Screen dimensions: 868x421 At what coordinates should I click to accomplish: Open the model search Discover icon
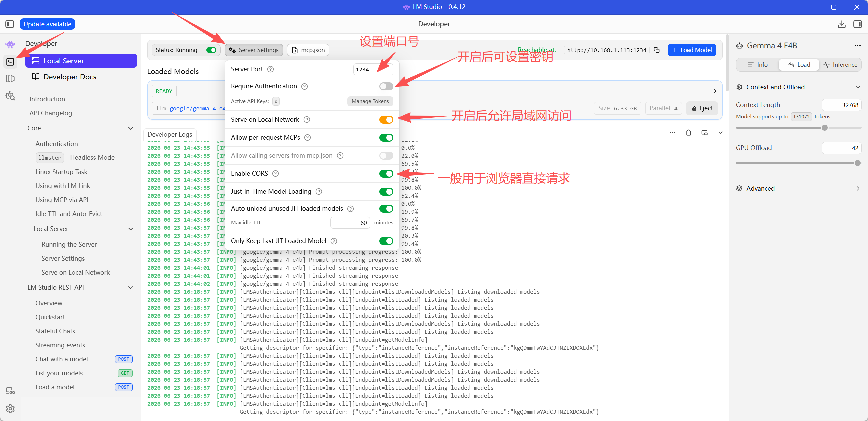point(10,96)
